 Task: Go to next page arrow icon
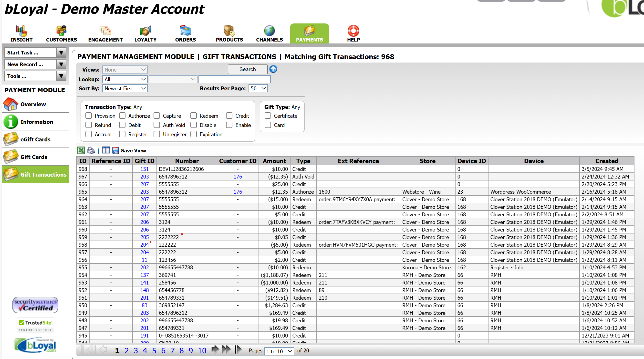[x=215, y=350]
